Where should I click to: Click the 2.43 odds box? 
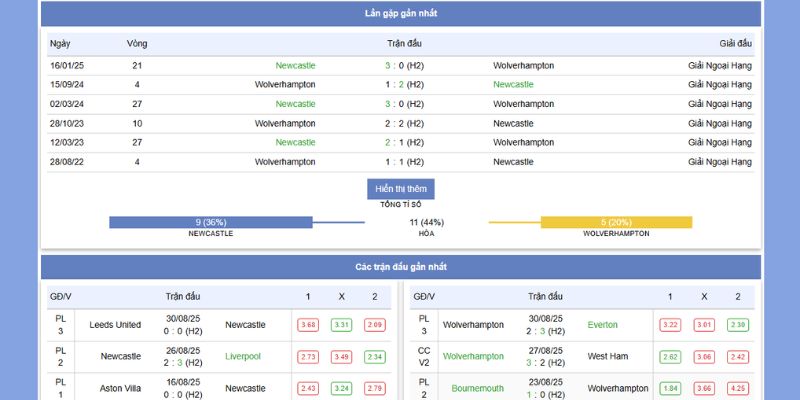coord(308,389)
